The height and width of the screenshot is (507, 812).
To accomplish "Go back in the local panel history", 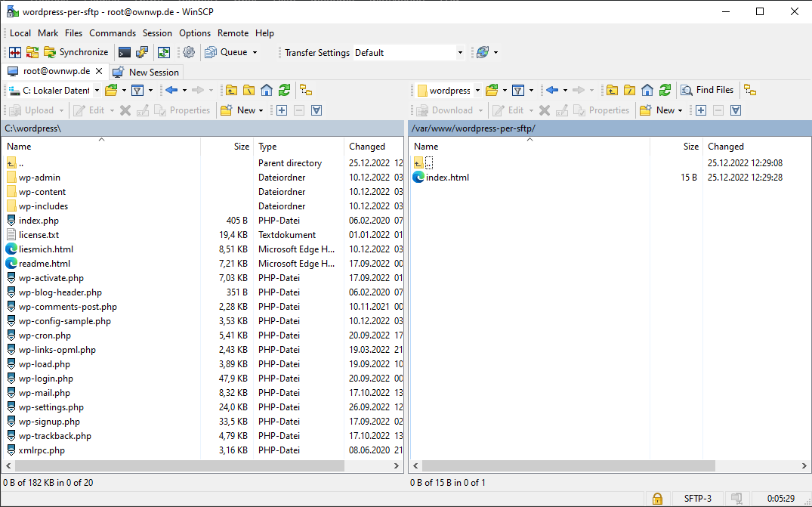I will tap(171, 90).
